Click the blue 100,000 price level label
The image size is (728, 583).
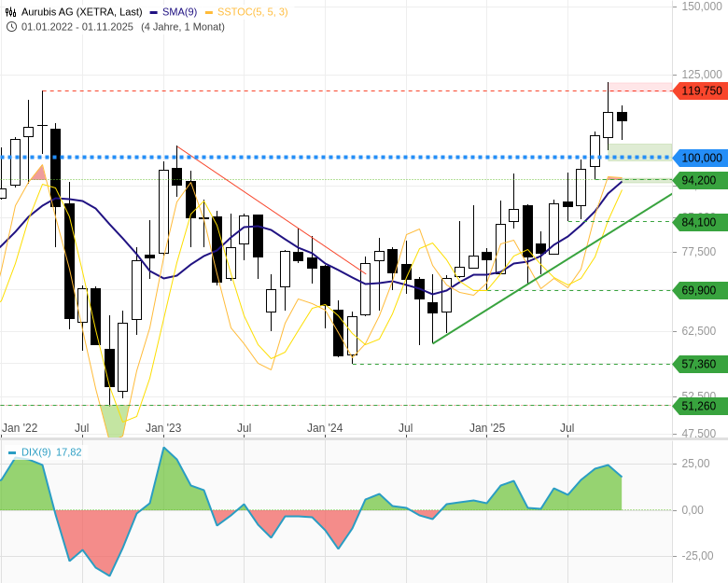coord(700,158)
